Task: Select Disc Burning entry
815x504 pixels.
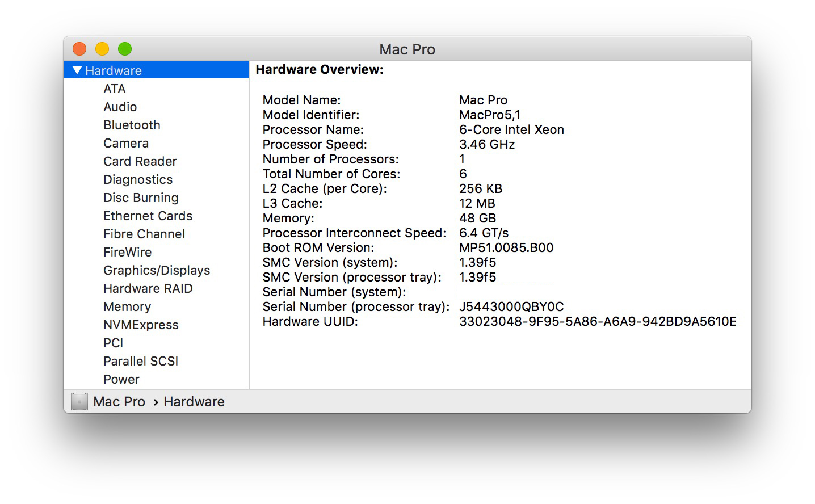Action: click(x=141, y=198)
